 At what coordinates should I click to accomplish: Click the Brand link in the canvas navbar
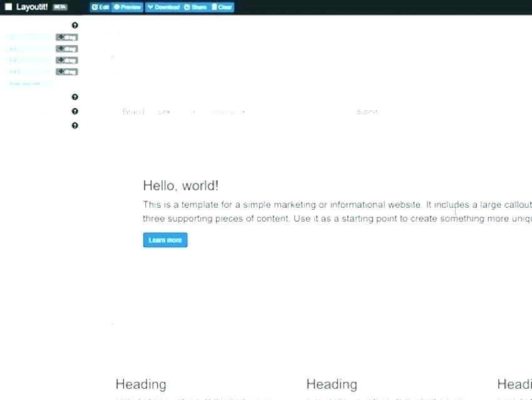pos(133,111)
